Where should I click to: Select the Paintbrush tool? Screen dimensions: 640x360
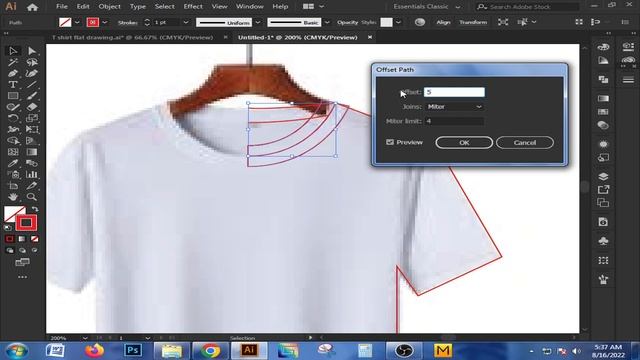click(x=32, y=96)
